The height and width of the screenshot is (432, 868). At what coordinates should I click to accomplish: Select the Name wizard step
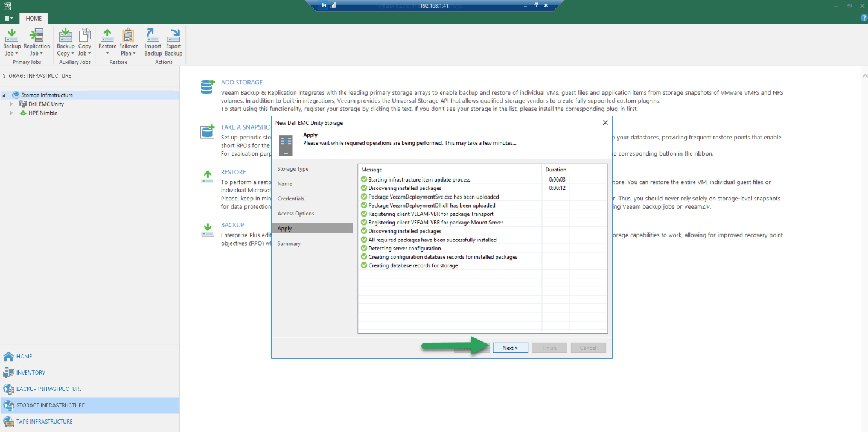click(x=312, y=183)
